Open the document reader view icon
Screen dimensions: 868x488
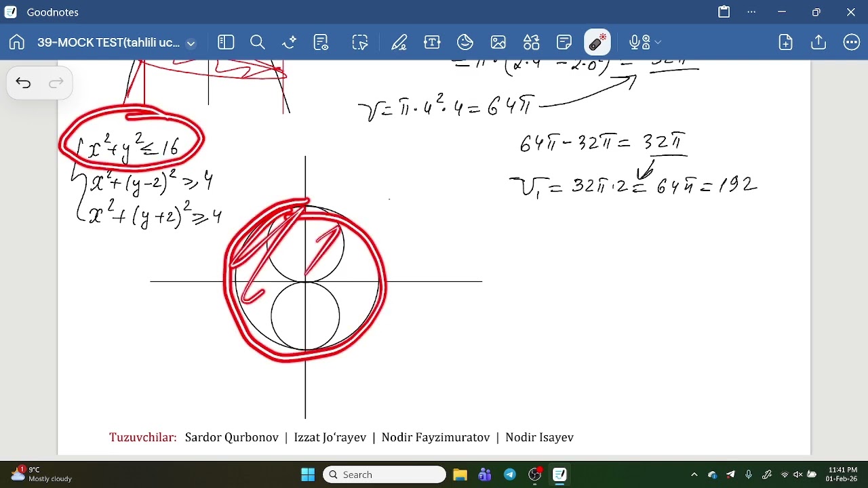(321, 43)
